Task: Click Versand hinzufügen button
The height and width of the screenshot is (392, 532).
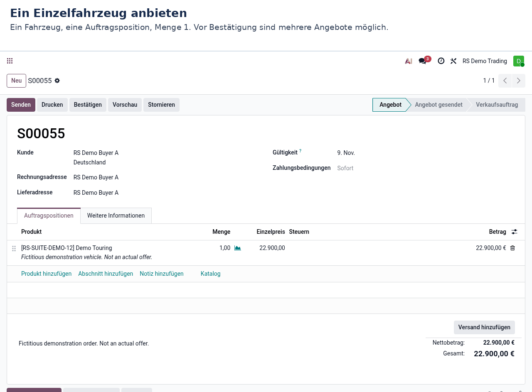Action: 484,327
